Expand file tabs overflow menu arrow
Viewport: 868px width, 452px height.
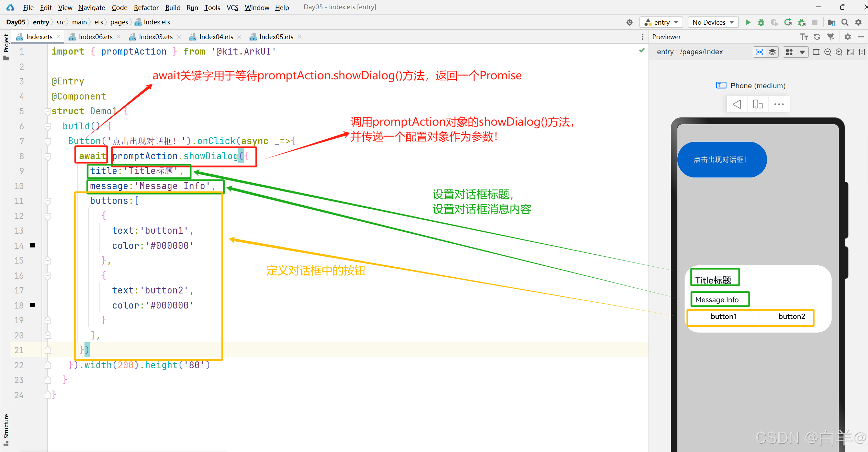tap(642, 36)
